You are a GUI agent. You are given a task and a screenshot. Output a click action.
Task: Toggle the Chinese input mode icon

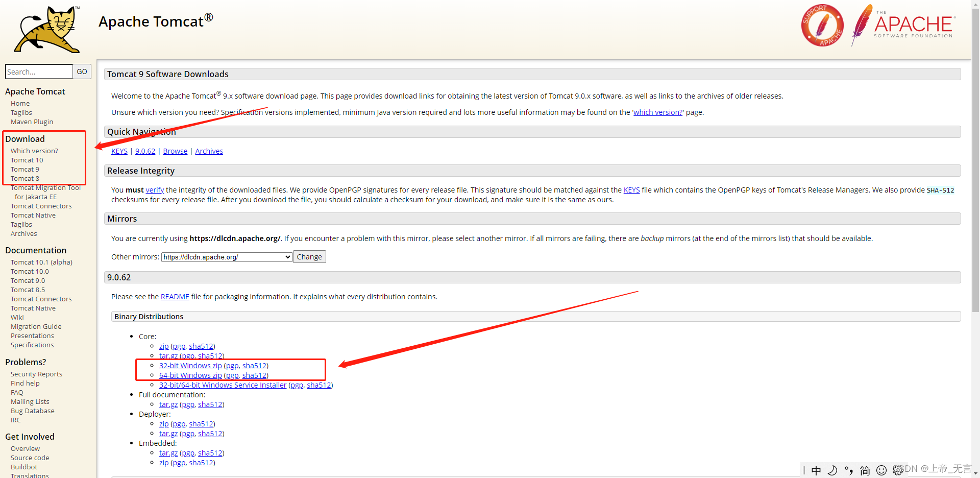(816, 470)
